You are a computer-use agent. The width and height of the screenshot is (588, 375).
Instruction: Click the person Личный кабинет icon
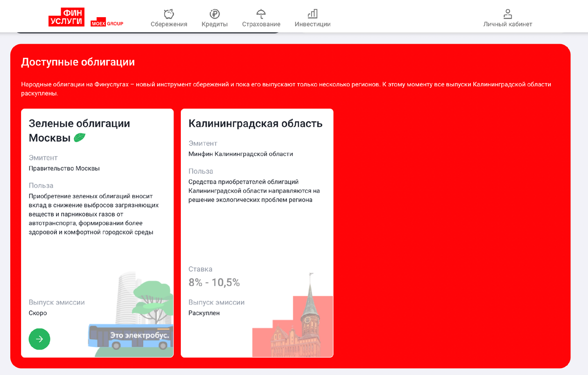coord(508,14)
